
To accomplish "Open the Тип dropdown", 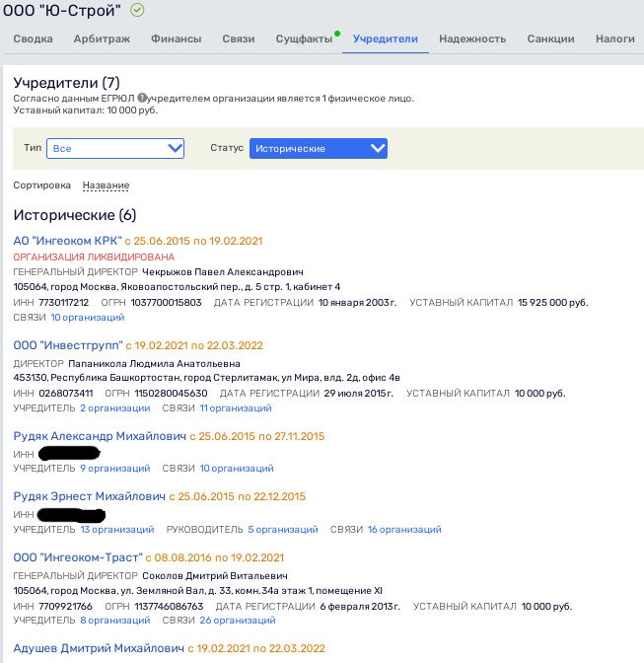I will 115,148.
